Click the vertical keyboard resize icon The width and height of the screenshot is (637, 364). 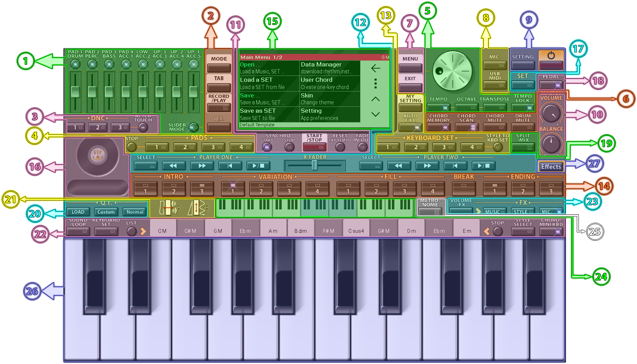196,208
